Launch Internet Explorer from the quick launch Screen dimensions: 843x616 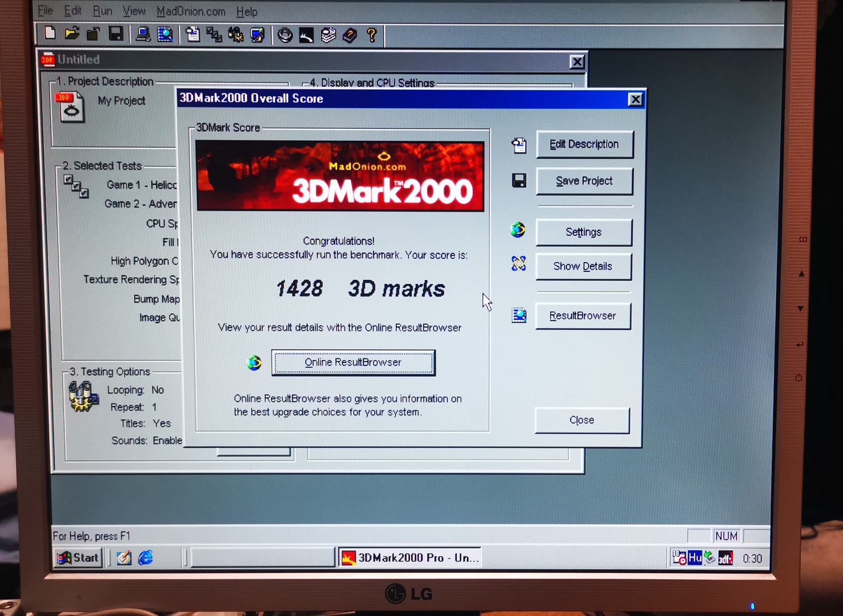pos(146,558)
